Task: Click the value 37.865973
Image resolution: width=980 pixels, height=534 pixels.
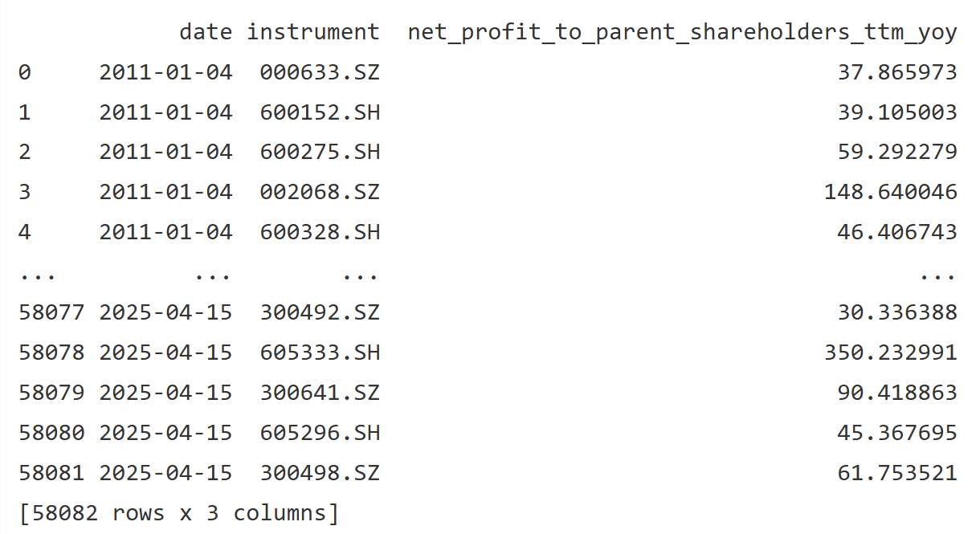Action: pos(897,72)
